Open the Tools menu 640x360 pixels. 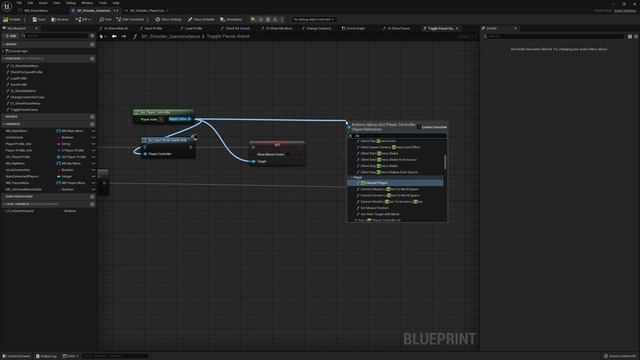[x=102, y=3]
